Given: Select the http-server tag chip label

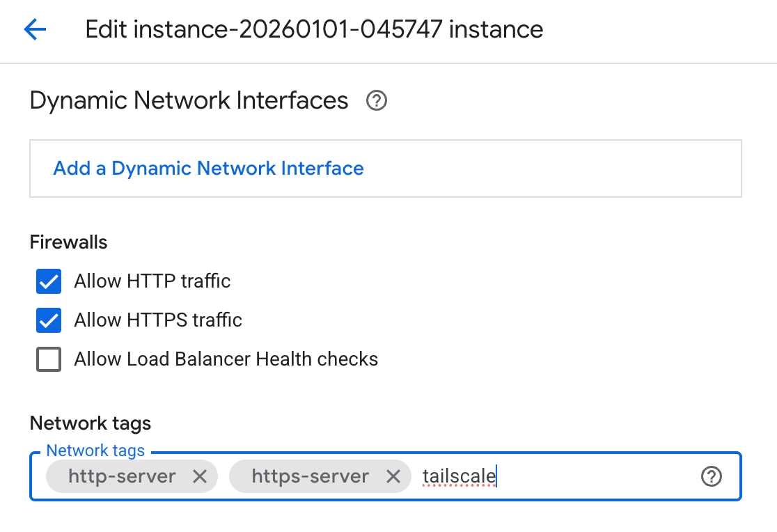Looking at the screenshot, I should [x=122, y=476].
